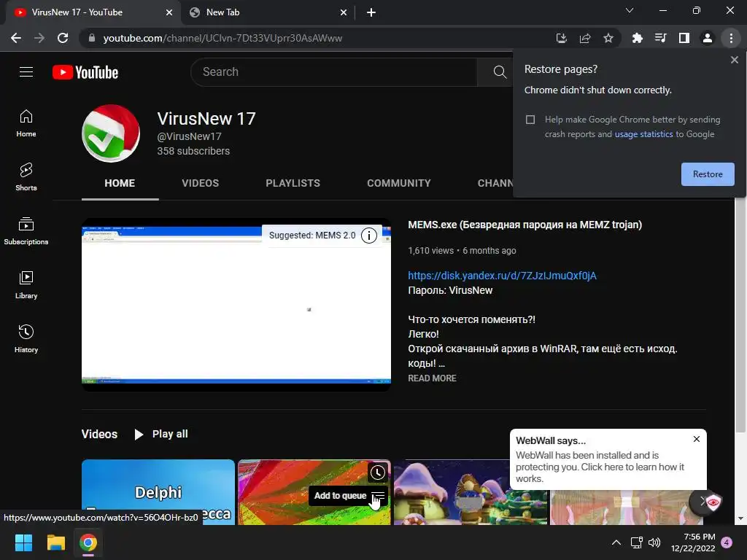Open Home in the sidebar
The width and height of the screenshot is (747, 560).
coord(26,123)
